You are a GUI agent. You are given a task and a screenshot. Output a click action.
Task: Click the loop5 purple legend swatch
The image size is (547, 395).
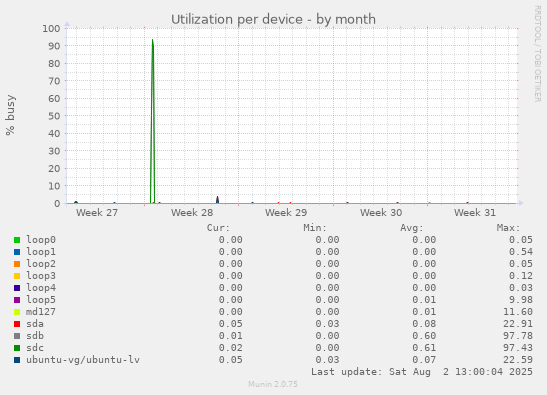point(17,300)
